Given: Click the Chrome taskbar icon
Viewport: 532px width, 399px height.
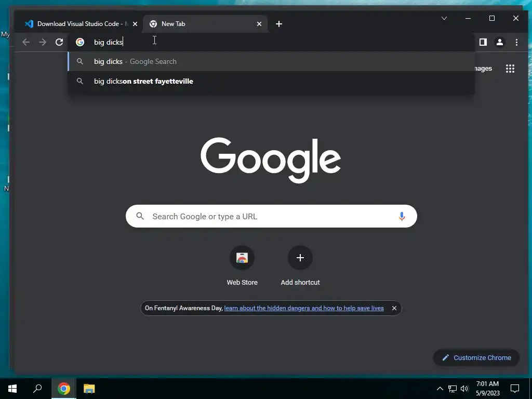Looking at the screenshot, I should (64, 389).
